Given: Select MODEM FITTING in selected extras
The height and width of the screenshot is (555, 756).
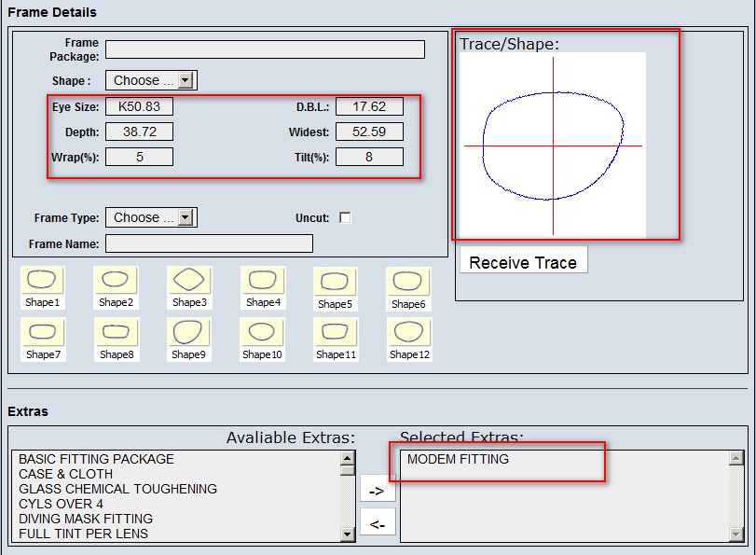Looking at the screenshot, I should coord(458,459).
